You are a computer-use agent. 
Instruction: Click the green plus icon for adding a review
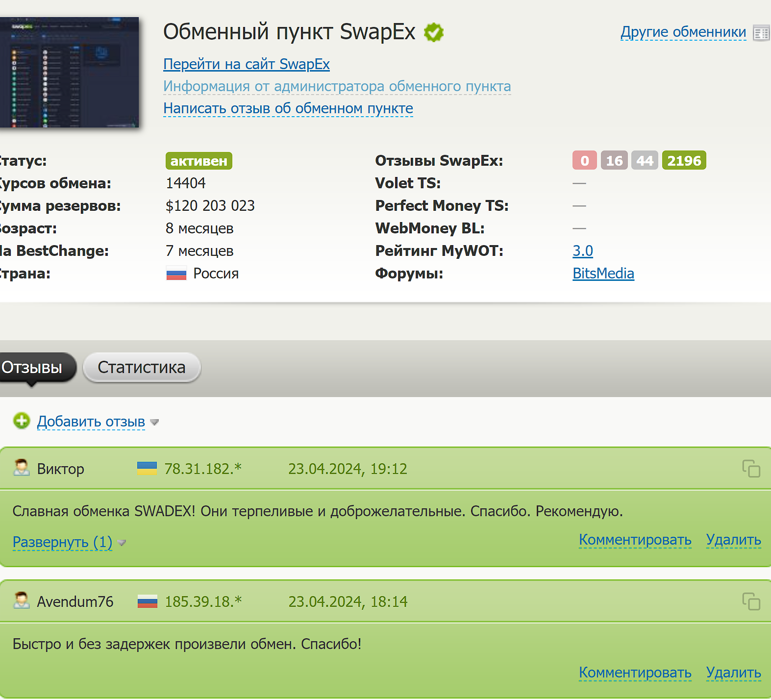point(22,421)
